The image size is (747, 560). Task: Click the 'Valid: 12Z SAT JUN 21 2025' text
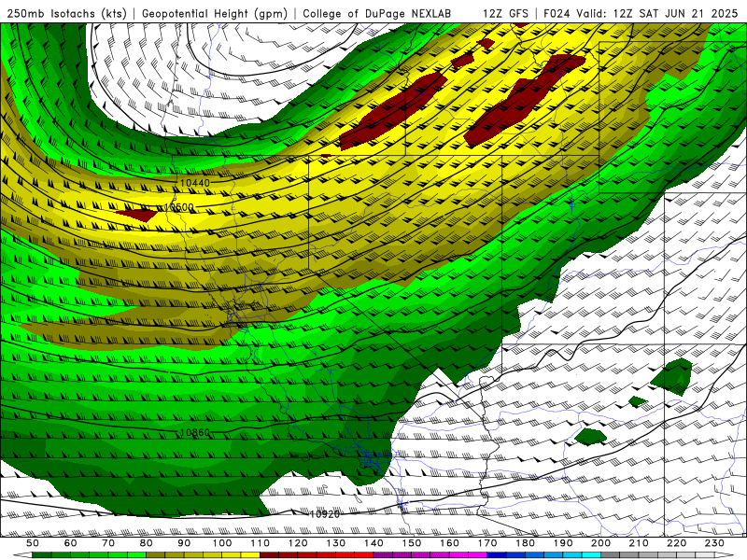click(657, 13)
